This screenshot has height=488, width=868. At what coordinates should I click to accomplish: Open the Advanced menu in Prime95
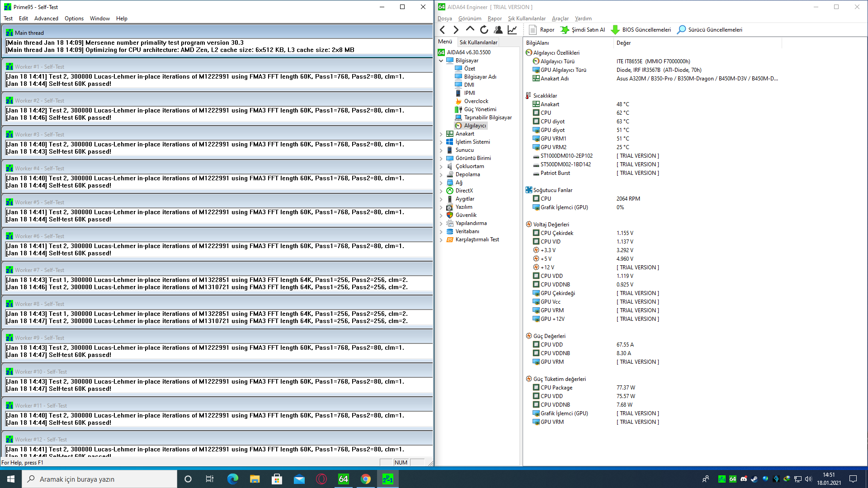tap(46, 19)
